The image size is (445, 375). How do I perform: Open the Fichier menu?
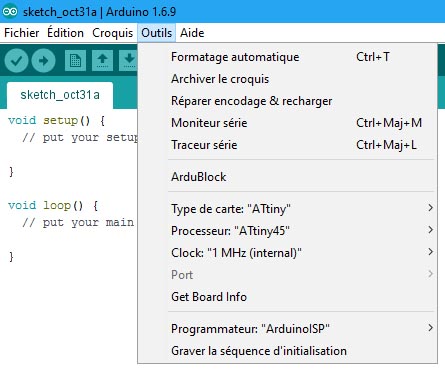22,33
